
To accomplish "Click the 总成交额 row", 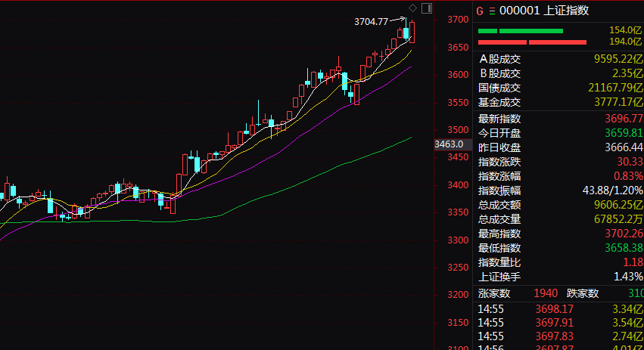I will point(560,205).
